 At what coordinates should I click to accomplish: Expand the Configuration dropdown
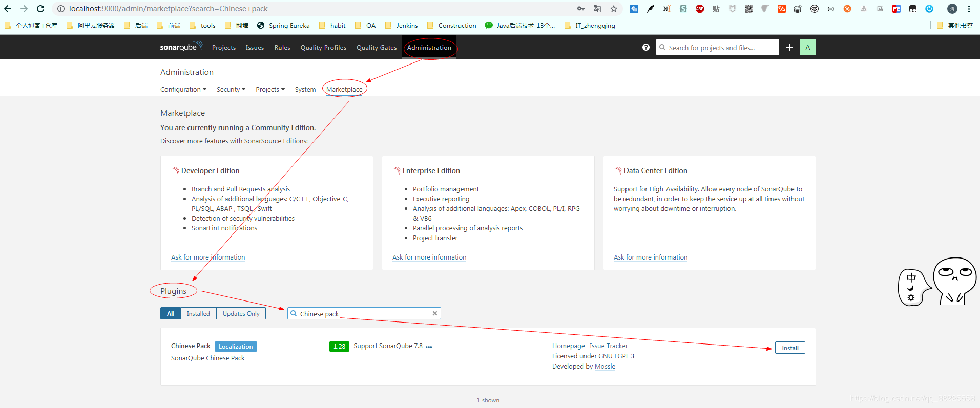(x=183, y=89)
